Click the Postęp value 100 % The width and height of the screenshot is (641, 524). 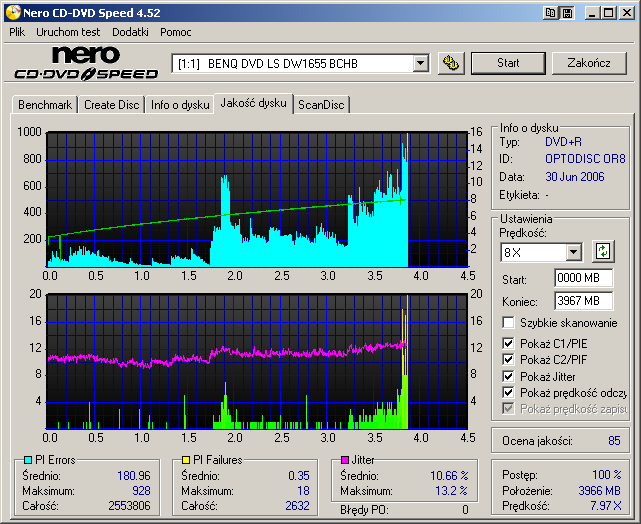607,475
